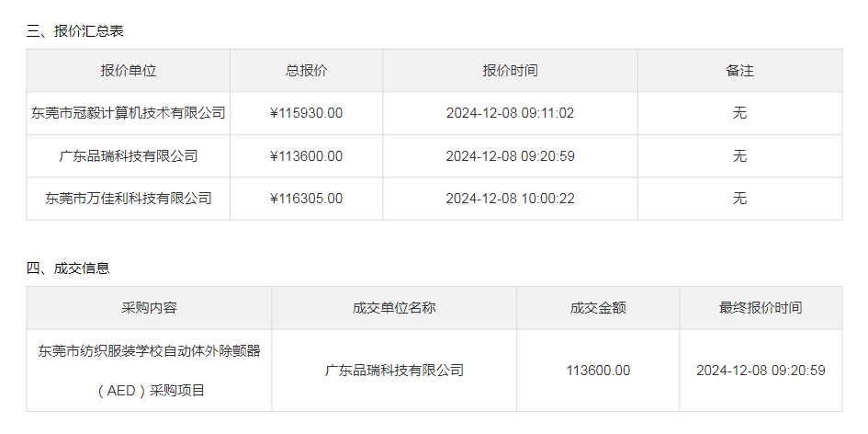Click the 最终报价时间 column header
868x434 pixels.
[x=761, y=308]
